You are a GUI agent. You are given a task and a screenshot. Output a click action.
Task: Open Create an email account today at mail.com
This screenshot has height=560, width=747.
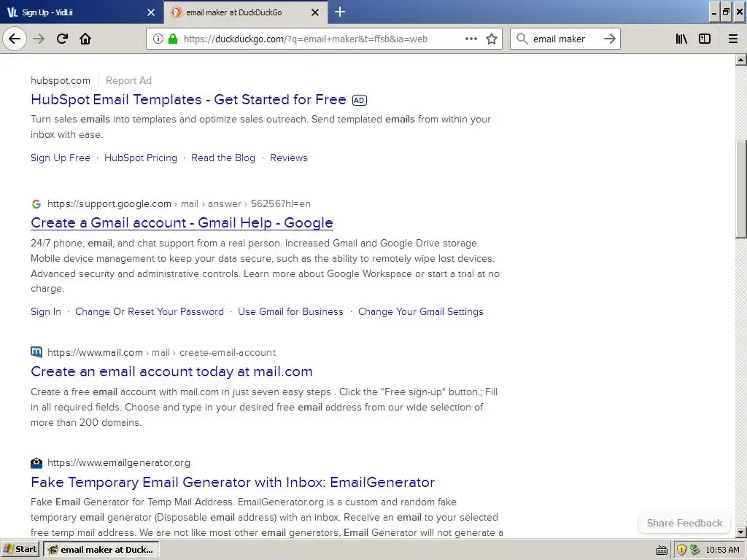click(171, 371)
